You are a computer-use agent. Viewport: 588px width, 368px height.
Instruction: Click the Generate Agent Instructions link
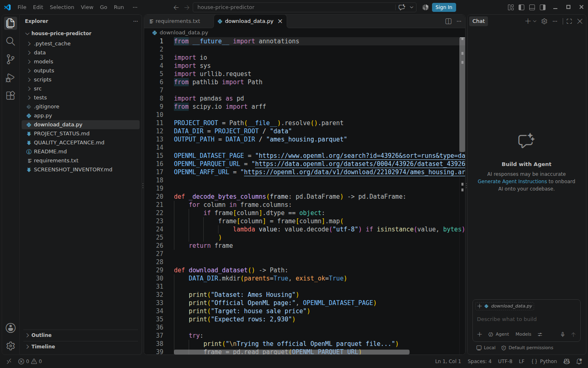512,182
